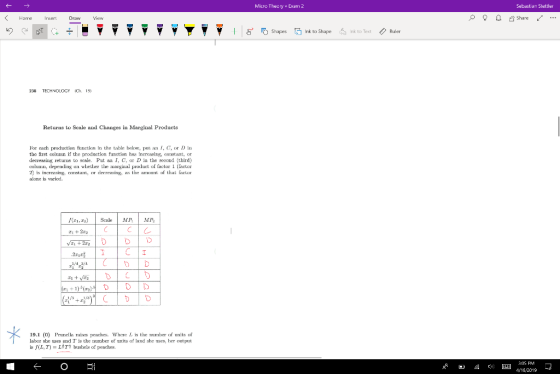Open the Home tab

pyautogui.click(x=25, y=18)
